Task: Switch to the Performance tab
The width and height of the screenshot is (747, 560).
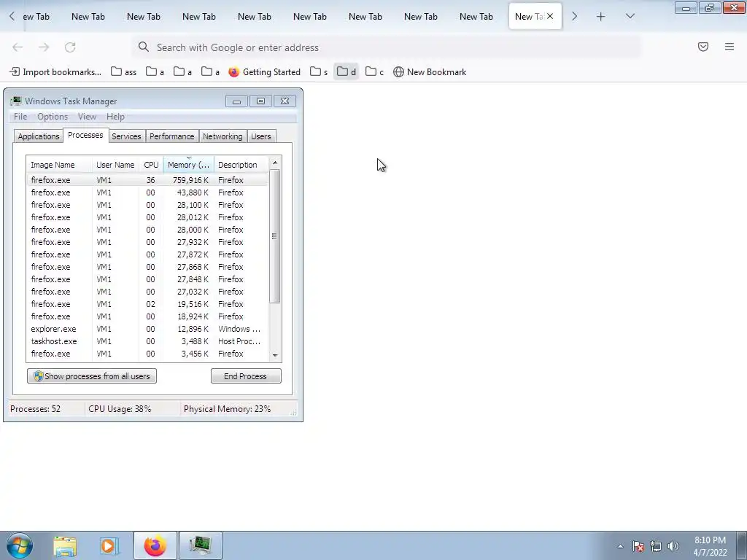Action: (172, 136)
